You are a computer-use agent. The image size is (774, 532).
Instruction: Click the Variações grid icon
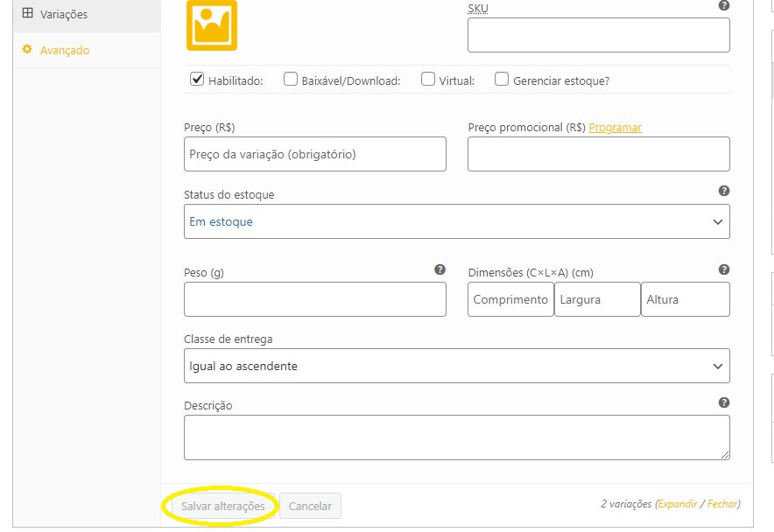(x=28, y=13)
